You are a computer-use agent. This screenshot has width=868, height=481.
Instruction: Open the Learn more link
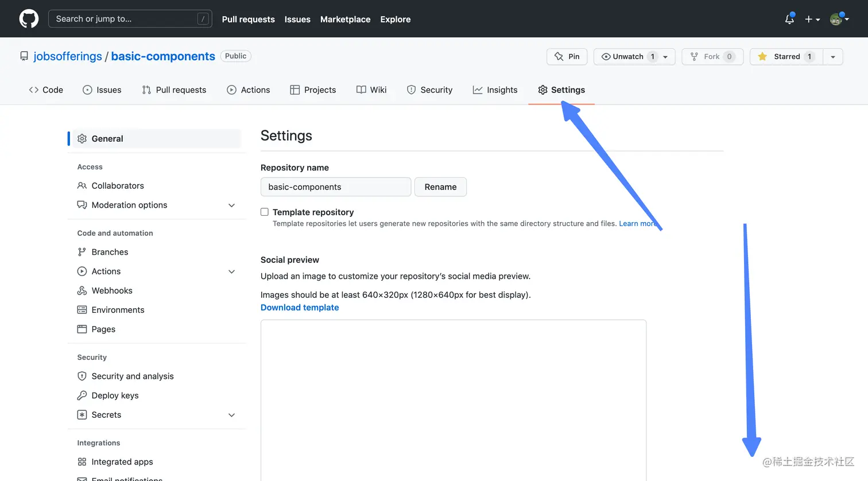point(638,223)
